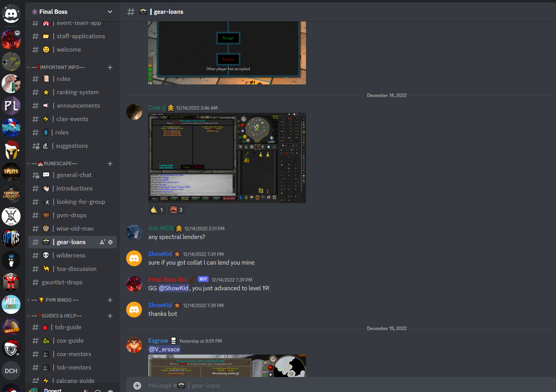Open Esgrow user avatar
The height and width of the screenshot is (392, 556).
134,345
